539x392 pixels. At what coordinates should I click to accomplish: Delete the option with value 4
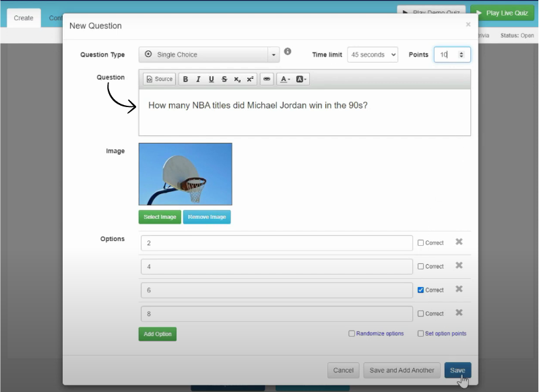(459, 265)
